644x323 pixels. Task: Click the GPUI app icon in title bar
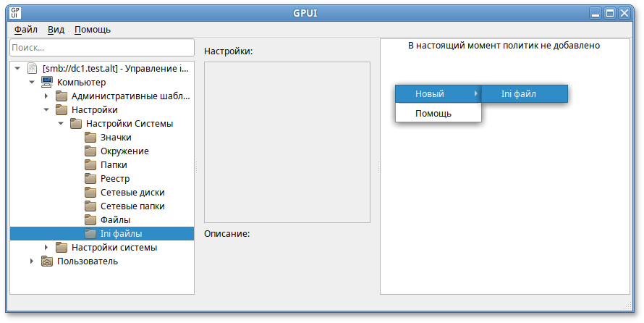14,13
